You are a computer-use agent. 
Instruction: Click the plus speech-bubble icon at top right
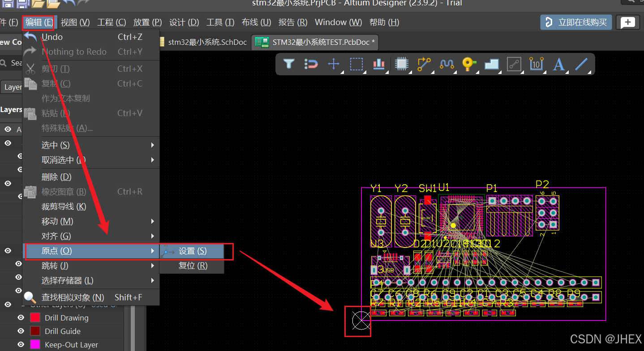pyautogui.click(x=628, y=22)
